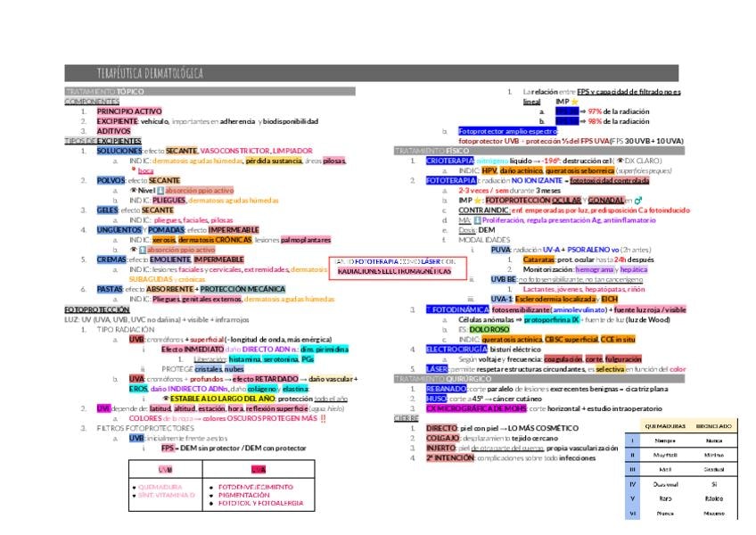The height and width of the screenshot is (535, 756).
Task: Click the highlighted 'DIRECTO' closure type
Action: (441, 428)
